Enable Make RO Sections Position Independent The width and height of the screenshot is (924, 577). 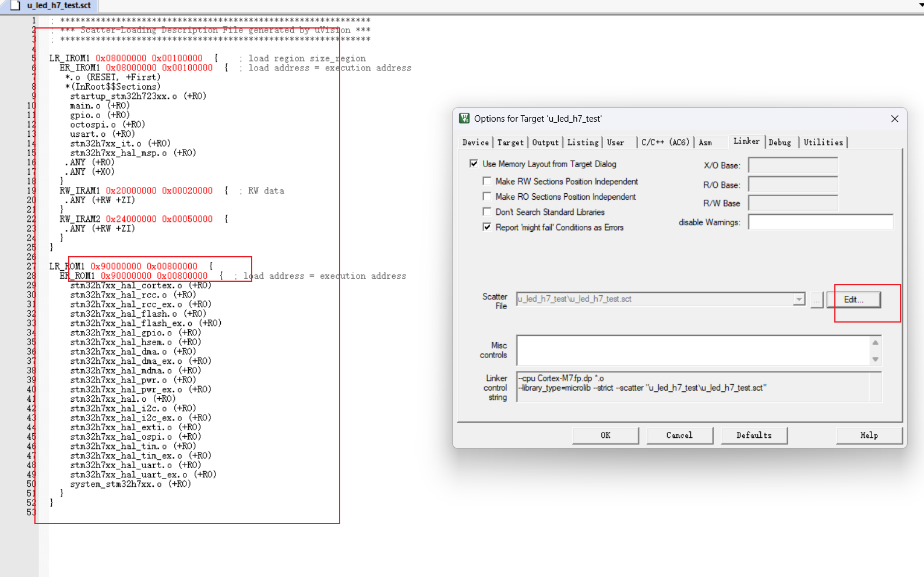tap(487, 196)
